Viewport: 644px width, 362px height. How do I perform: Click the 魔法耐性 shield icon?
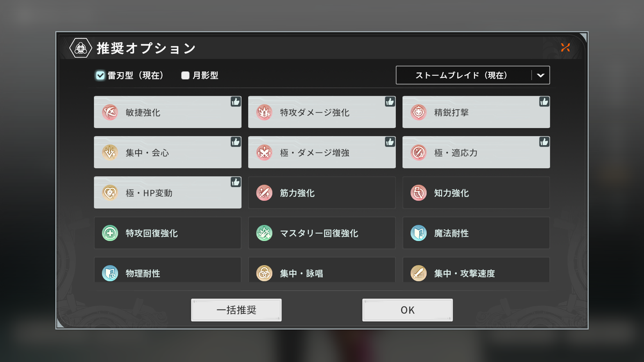pyautogui.click(x=419, y=233)
